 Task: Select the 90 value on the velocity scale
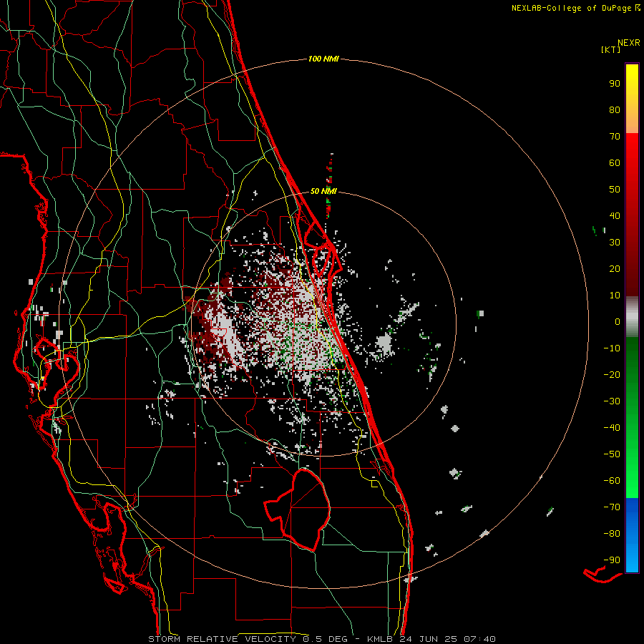(x=615, y=84)
